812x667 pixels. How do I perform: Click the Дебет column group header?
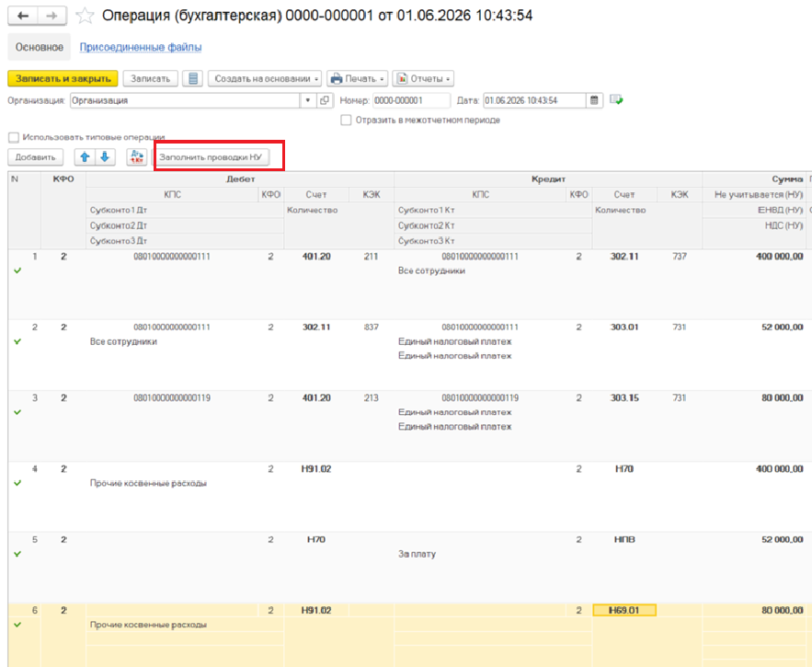(240, 179)
